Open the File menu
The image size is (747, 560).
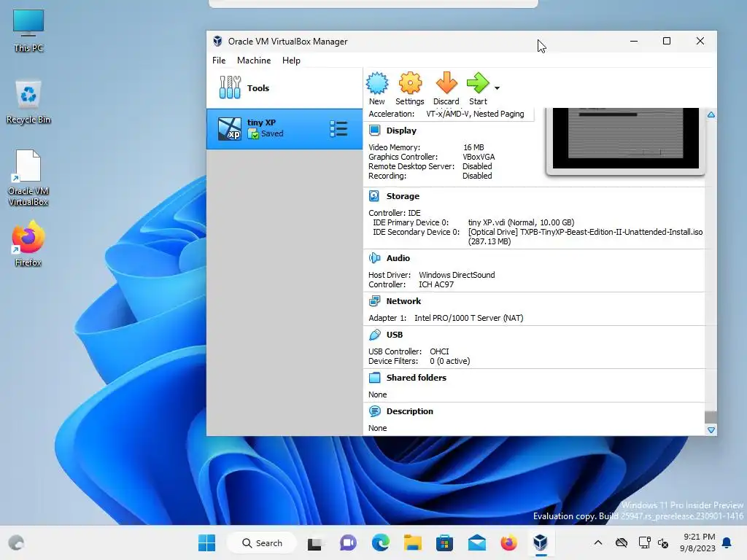219,61
